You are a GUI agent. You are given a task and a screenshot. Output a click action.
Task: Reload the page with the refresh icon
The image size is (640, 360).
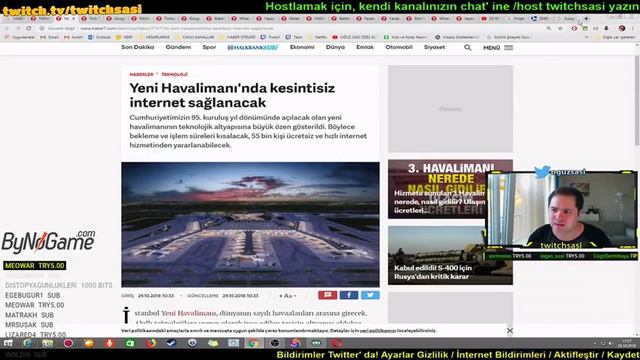(x=29, y=29)
